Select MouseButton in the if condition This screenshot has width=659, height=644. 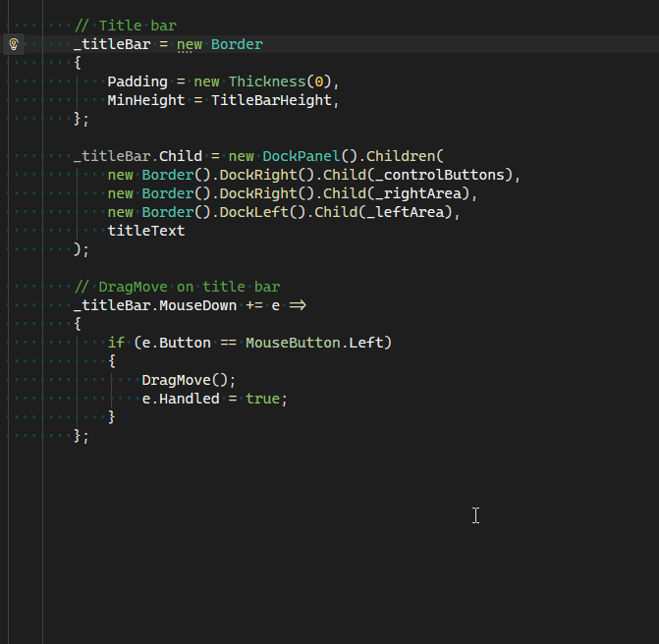(293, 343)
